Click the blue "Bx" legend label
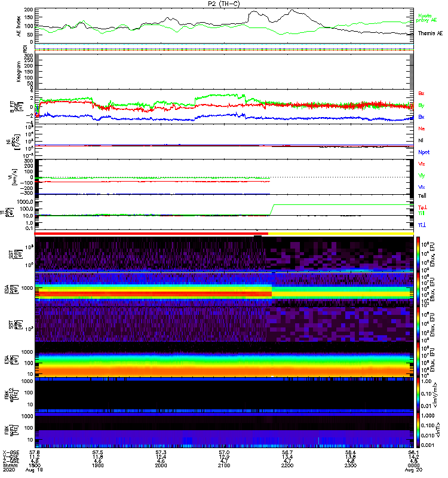Screen dimensions: 448x478 pyautogui.click(x=421, y=117)
